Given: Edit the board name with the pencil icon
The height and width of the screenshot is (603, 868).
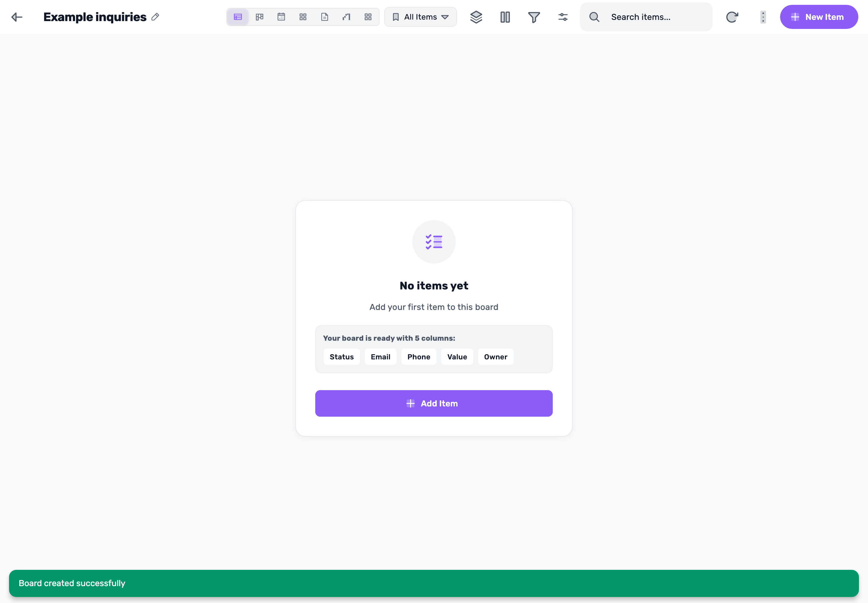Looking at the screenshot, I should click(x=155, y=17).
